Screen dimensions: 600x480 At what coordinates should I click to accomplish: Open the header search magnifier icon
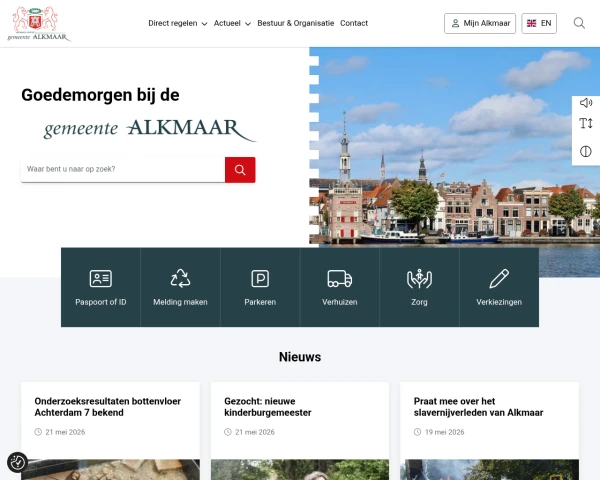[x=579, y=23]
